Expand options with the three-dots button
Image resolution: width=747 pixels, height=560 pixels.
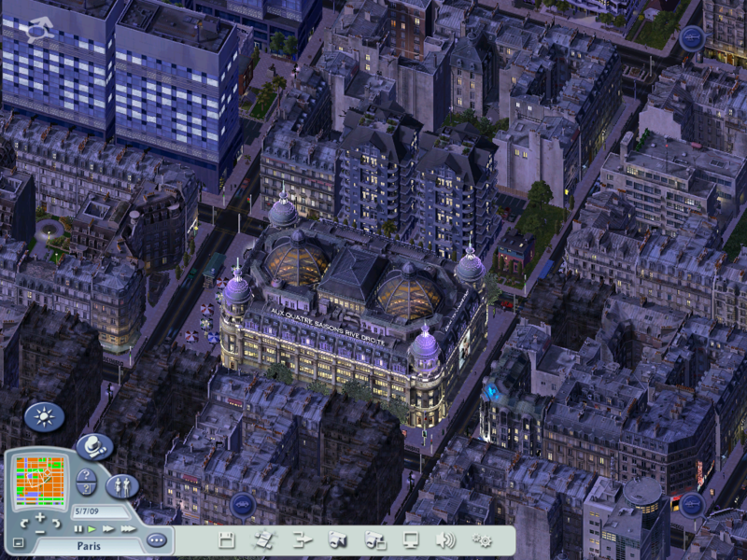pos(157,540)
